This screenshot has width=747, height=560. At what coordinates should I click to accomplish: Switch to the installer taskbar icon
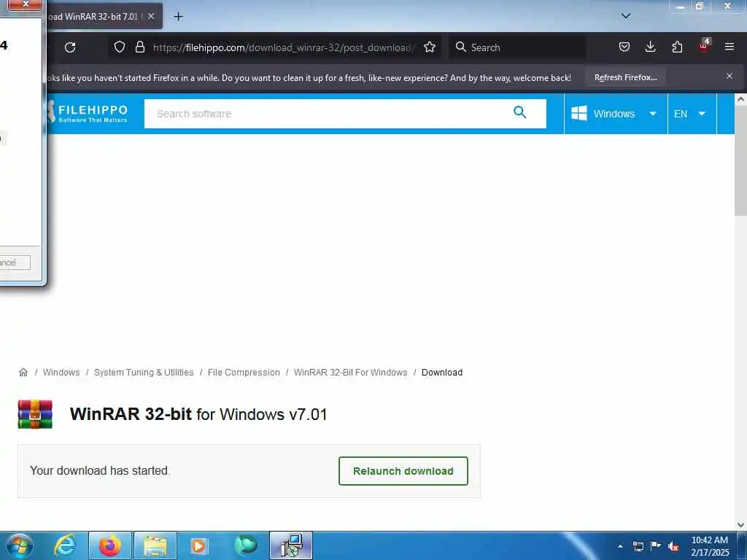point(290,545)
